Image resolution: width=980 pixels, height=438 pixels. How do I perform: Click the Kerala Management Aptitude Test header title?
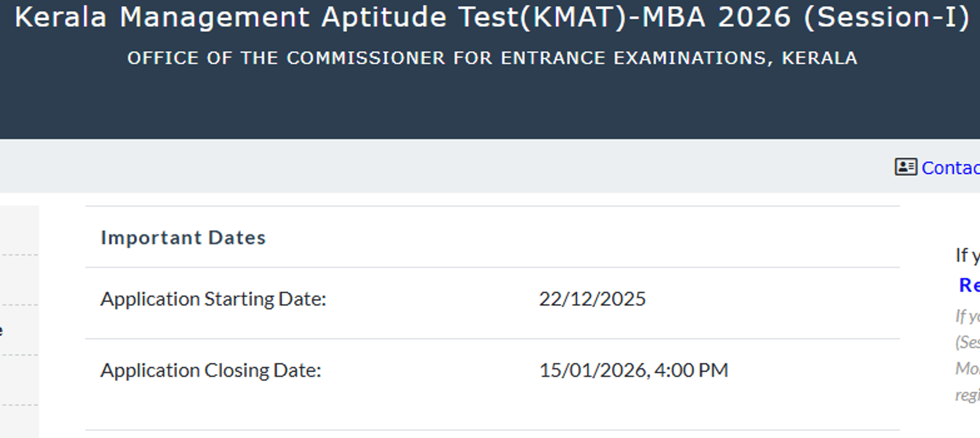pos(492,18)
